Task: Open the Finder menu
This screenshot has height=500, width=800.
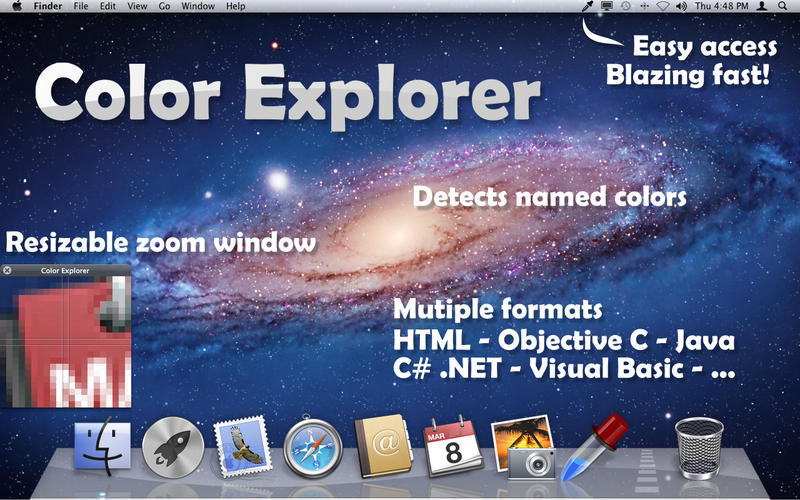Action: 48,6
